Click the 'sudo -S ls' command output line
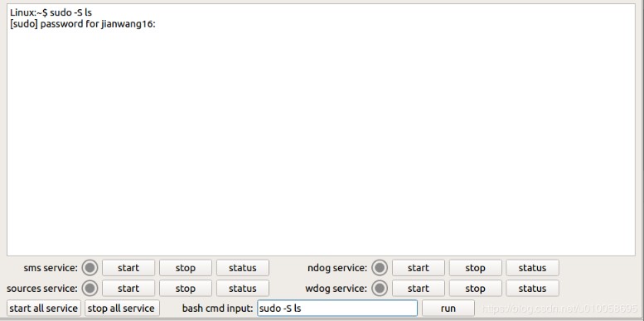 [x=51, y=12]
